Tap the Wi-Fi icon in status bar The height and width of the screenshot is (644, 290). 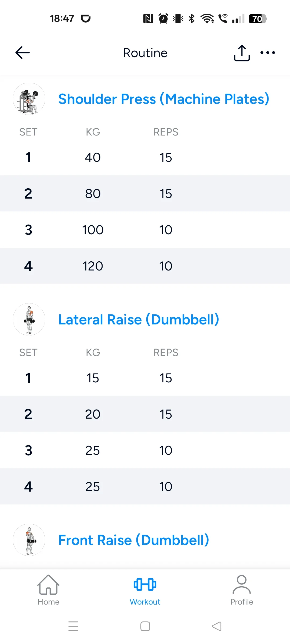click(207, 19)
